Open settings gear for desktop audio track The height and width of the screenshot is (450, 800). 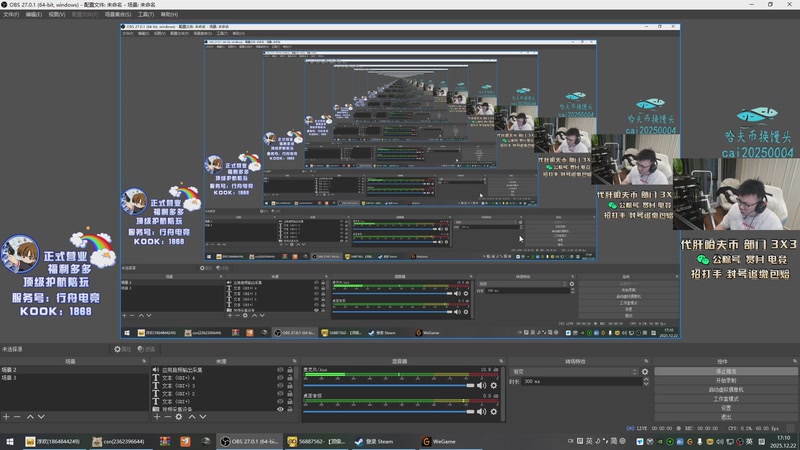click(x=493, y=410)
